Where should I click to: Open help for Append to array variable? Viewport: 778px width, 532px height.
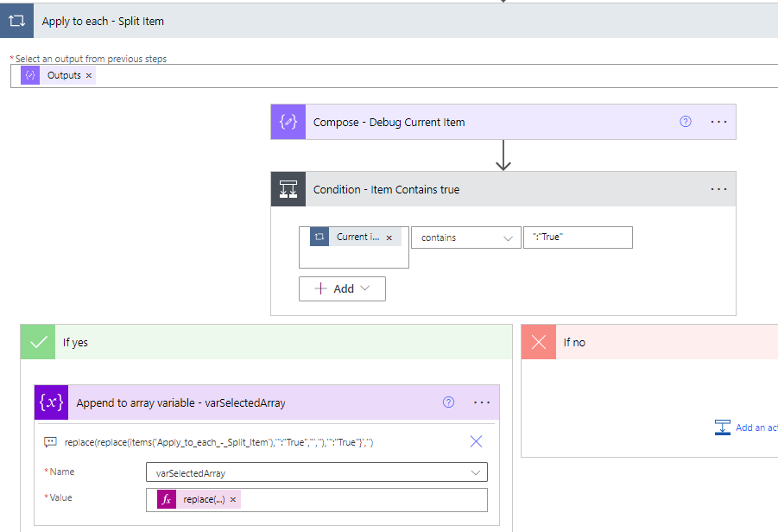(448, 402)
